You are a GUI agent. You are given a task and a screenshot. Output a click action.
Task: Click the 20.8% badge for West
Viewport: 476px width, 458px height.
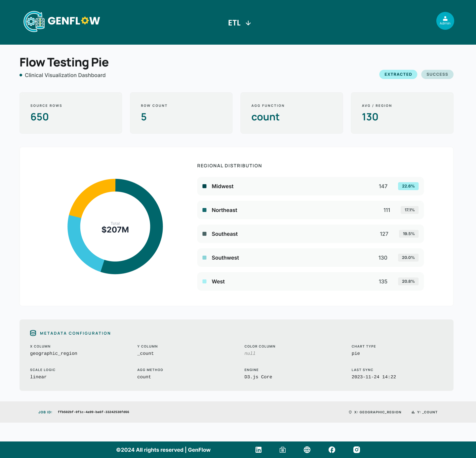[408, 281]
